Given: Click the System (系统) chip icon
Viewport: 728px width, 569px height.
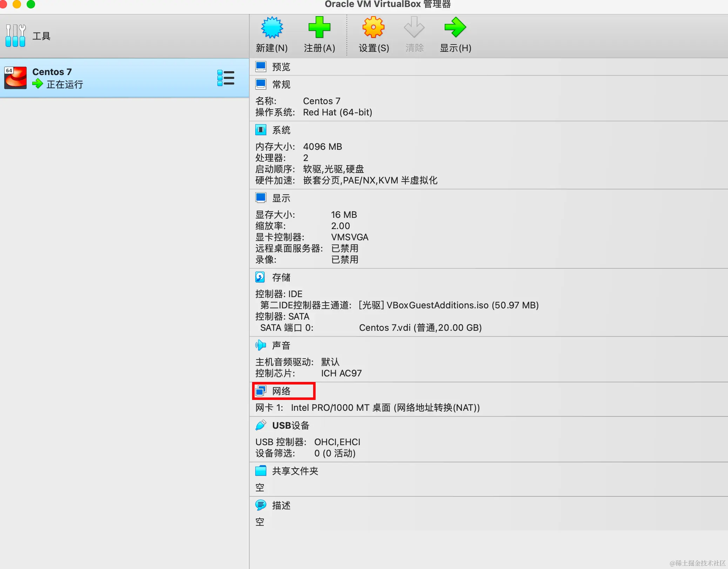Looking at the screenshot, I should [261, 130].
